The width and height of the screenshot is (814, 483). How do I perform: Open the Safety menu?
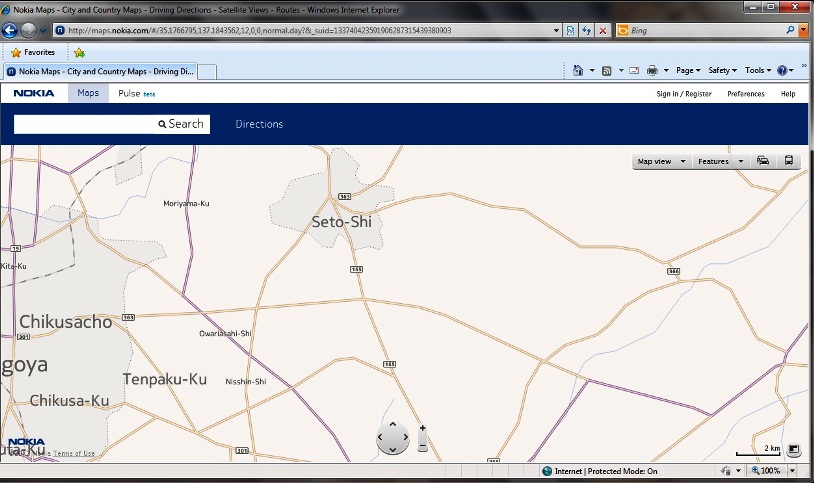pos(722,70)
